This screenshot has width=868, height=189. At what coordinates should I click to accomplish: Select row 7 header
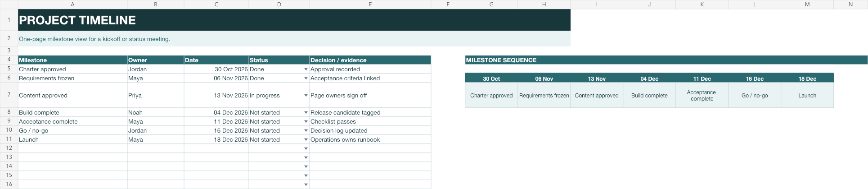click(9, 95)
